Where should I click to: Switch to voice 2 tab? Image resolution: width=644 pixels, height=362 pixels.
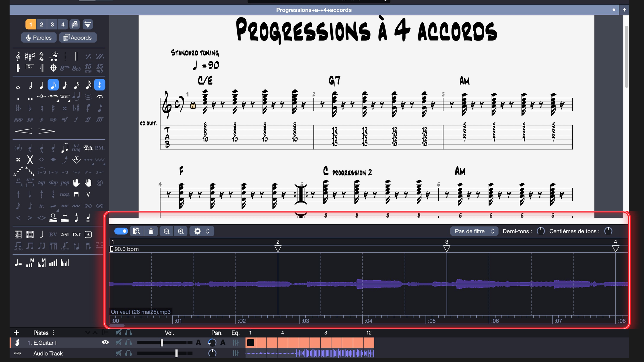41,24
